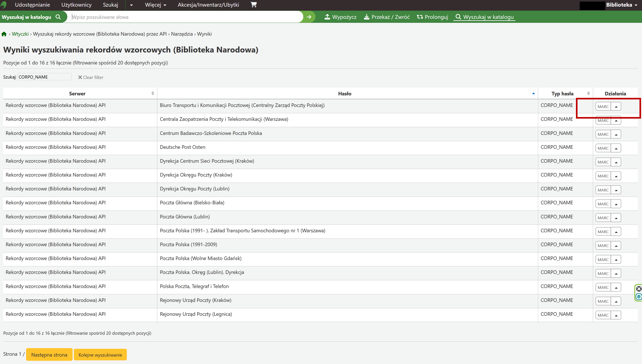Expand actions caret for Deutsche Post Osten

[x=616, y=148]
